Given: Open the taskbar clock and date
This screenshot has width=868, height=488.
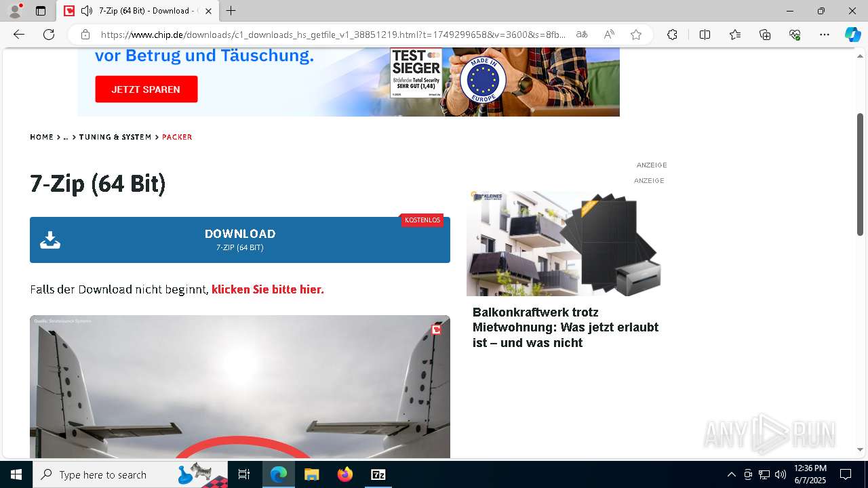Looking at the screenshot, I should point(810,474).
